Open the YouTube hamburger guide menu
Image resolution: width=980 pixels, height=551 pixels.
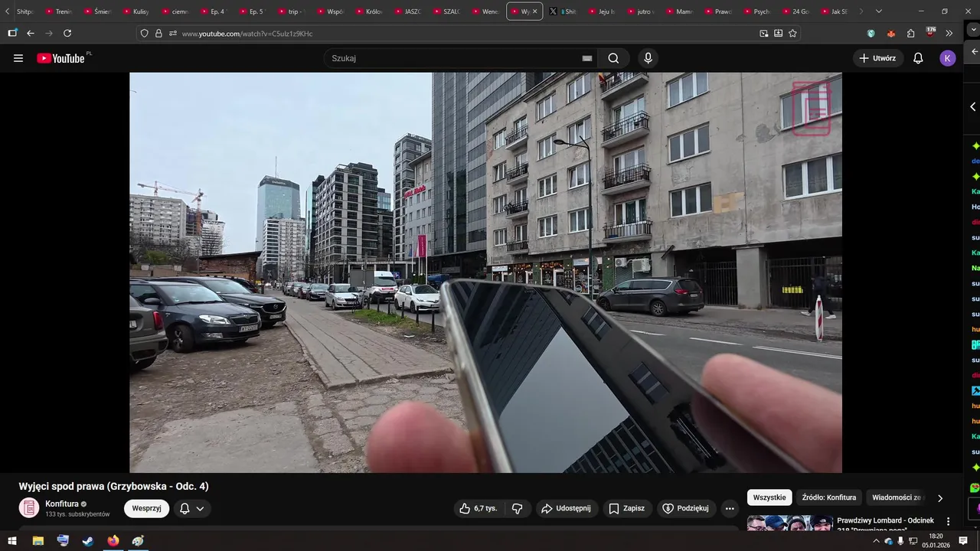[18, 58]
